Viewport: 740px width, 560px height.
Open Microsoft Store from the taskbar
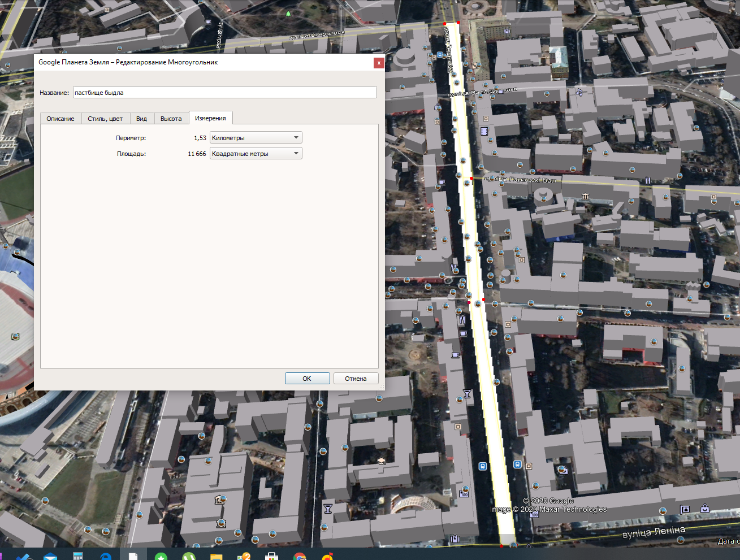(x=272, y=556)
